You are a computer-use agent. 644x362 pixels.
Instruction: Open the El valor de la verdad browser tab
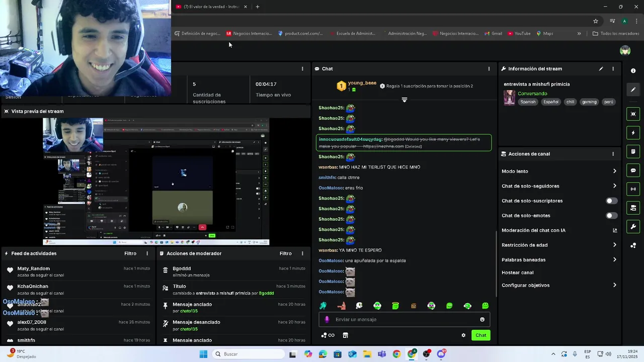coord(211,7)
